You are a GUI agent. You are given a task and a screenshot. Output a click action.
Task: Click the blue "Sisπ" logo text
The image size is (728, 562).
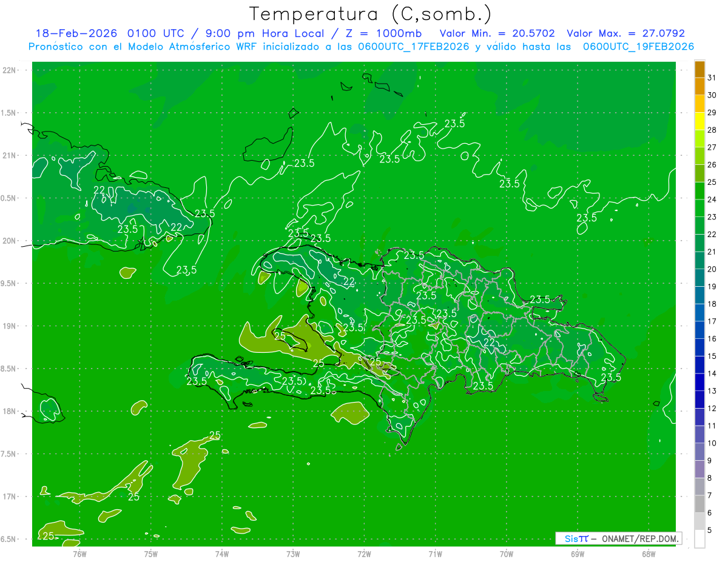pyautogui.click(x=576, y=538)
